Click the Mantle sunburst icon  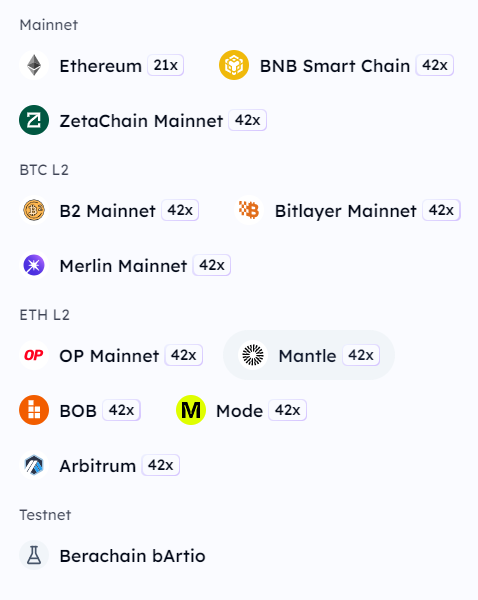(253, 355)
